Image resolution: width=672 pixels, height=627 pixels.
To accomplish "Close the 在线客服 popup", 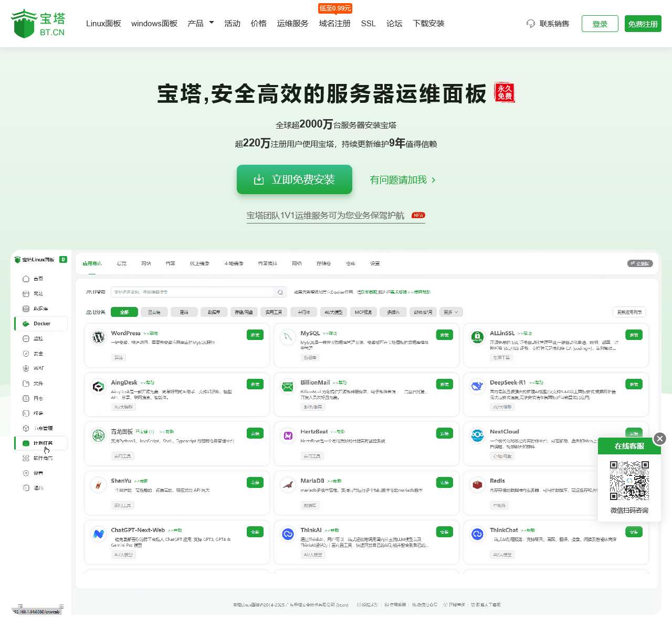I will (x=660, y=439).
